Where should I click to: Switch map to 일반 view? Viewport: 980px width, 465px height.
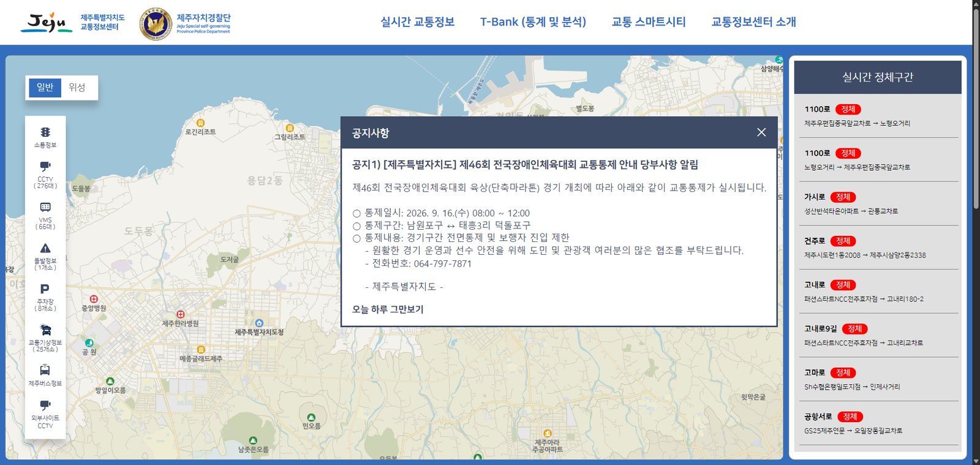[x=45, y=88]
